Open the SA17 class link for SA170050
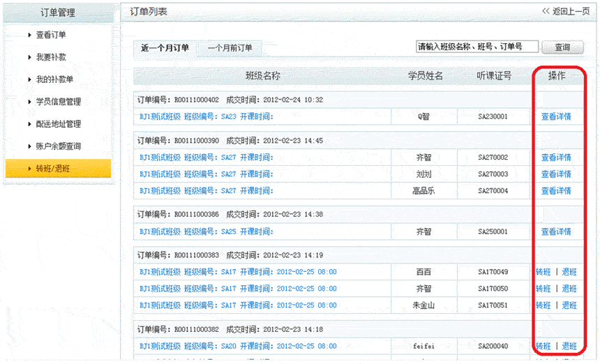The image size is (600, 364). pyautogui.click(x=237, y=289)
